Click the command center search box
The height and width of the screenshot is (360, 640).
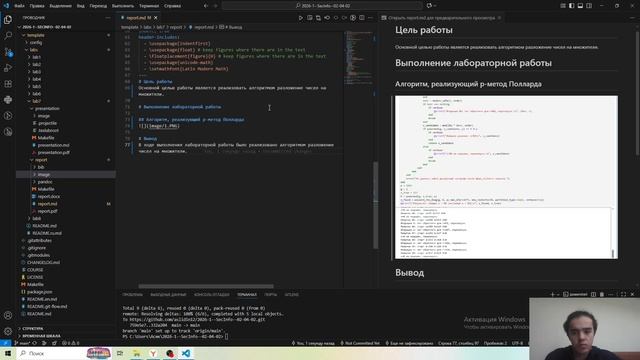point(322,6)
